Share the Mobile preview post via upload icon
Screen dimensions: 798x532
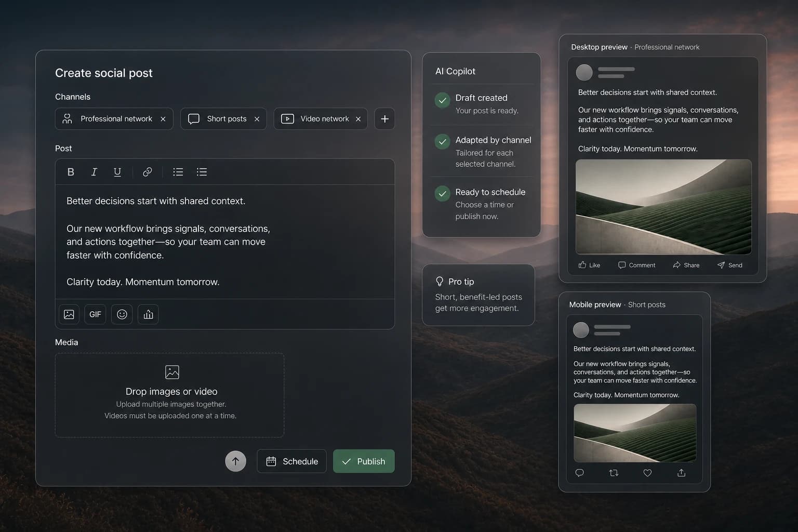coord(681,473)
